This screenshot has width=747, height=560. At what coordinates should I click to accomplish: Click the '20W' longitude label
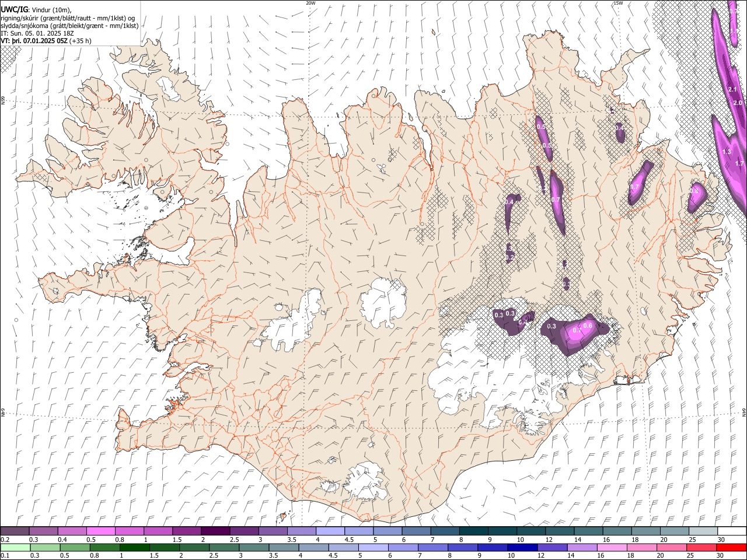(310, 3)
